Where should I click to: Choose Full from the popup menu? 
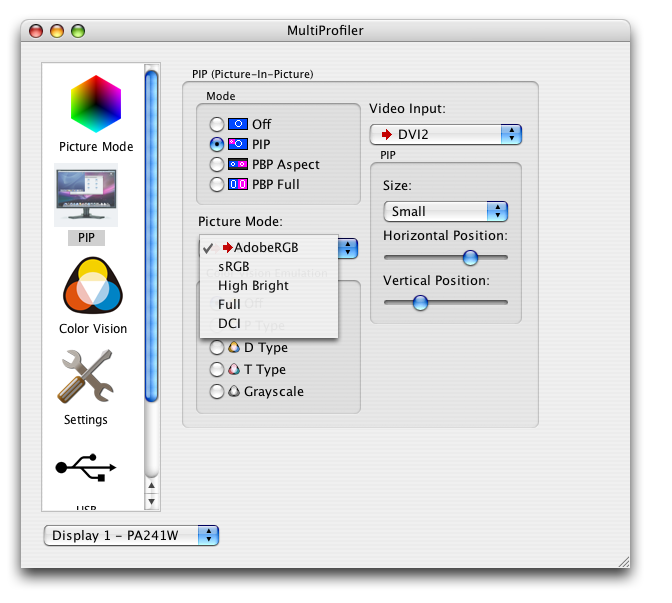(x=269, y=304)
